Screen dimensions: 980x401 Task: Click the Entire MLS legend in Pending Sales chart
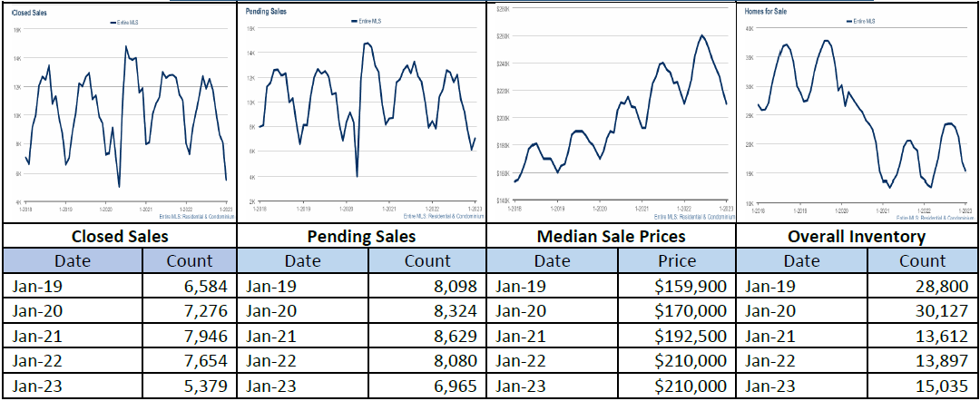(367, 21)
